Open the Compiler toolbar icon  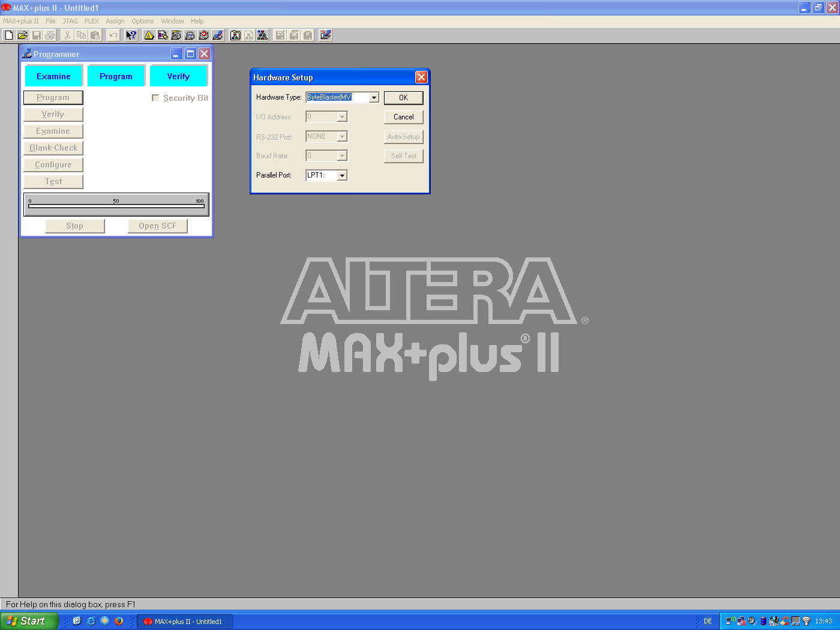176,35
